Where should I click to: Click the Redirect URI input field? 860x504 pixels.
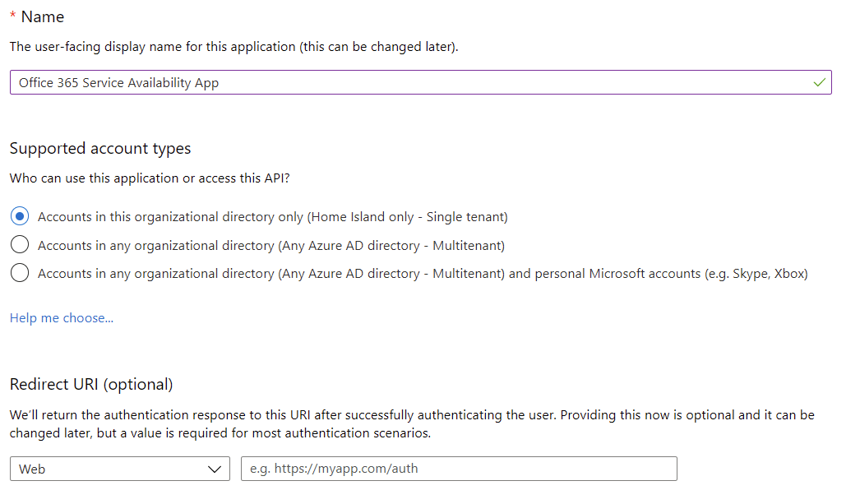[459, 469]
